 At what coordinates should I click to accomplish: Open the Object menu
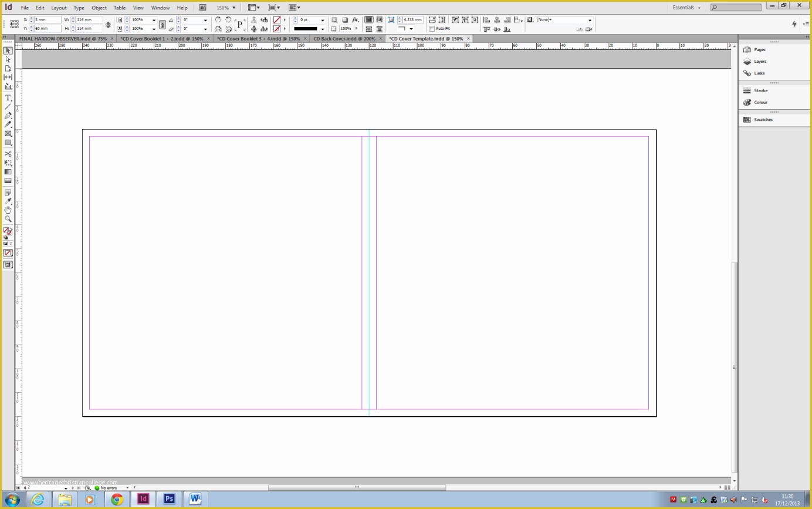99,8
